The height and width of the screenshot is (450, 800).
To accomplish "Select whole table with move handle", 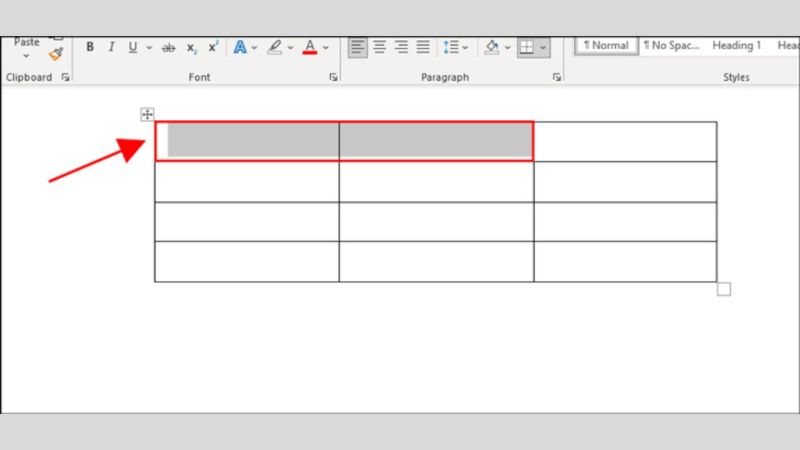I will 147,114.
